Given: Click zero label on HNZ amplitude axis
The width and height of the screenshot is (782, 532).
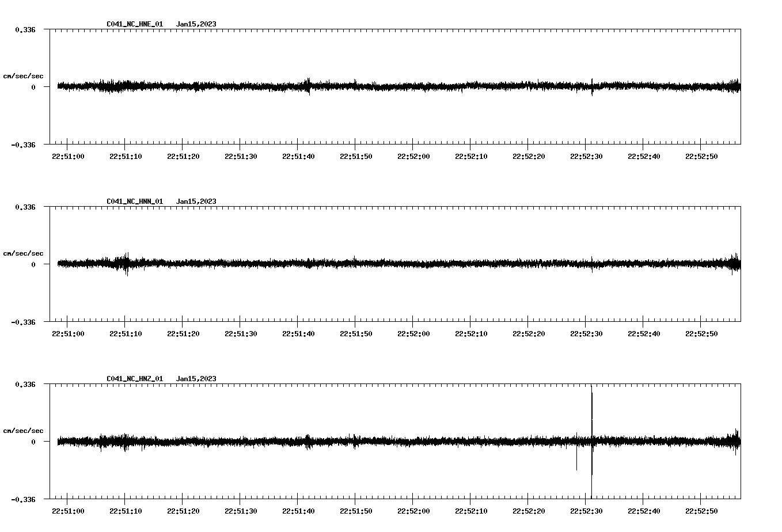Looking at the screenshot, I should click(33, 442).
